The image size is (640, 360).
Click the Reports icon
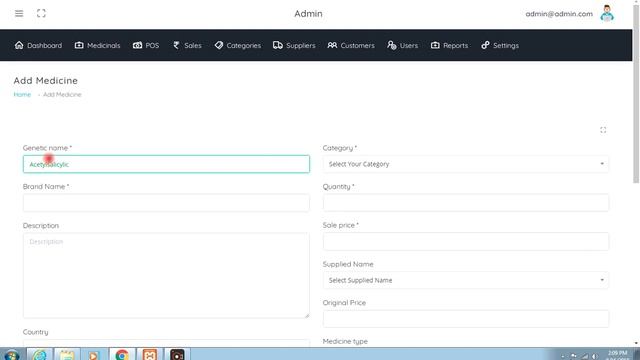pyautogui.click(x=435, y=45)
